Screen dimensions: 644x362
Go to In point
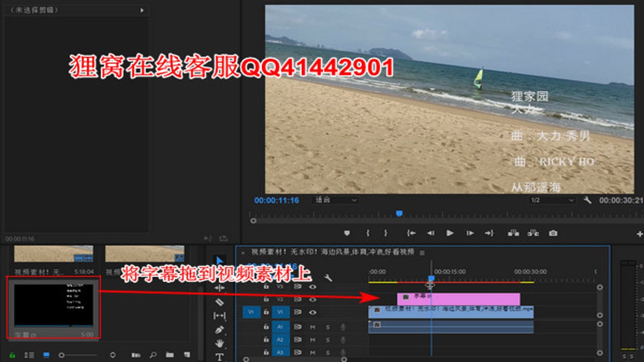click(x=411, y=233)
